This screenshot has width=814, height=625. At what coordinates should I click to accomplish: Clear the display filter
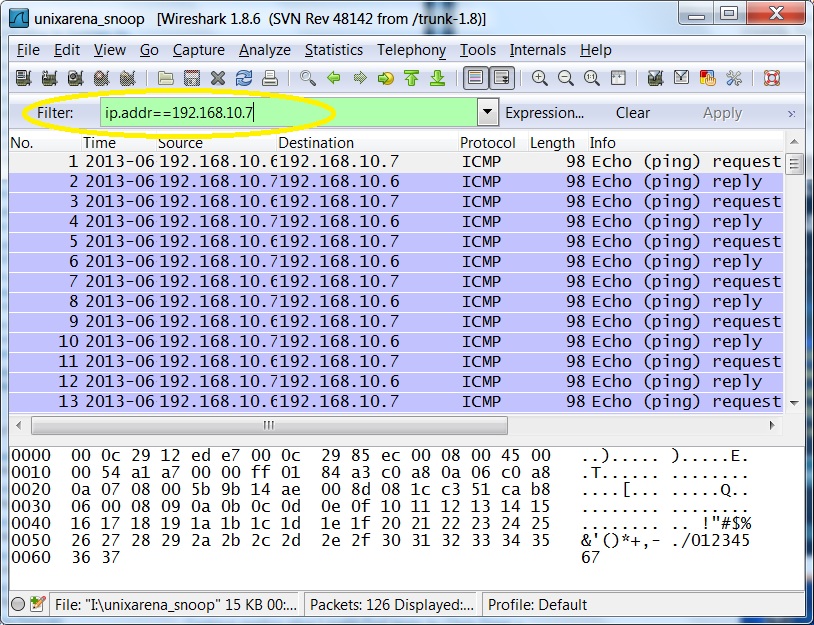pos(632,113)
